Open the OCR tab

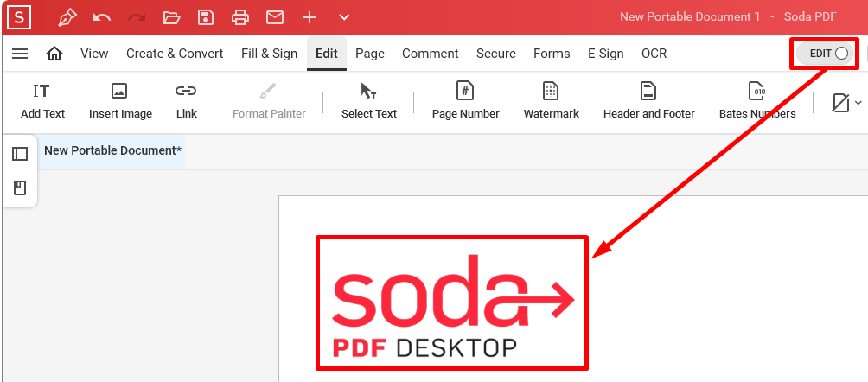[x=654, y=54]
